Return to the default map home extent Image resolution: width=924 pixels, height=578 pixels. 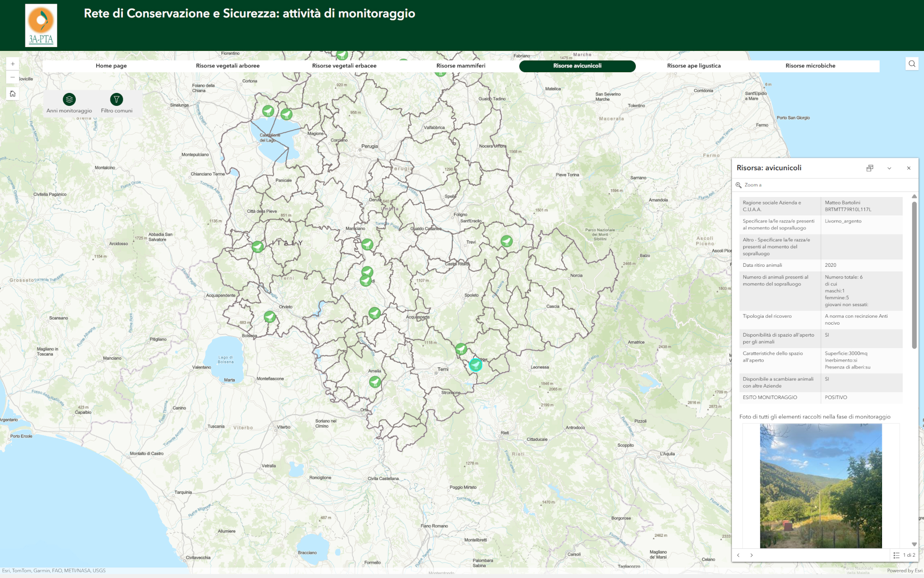(12, 93)
